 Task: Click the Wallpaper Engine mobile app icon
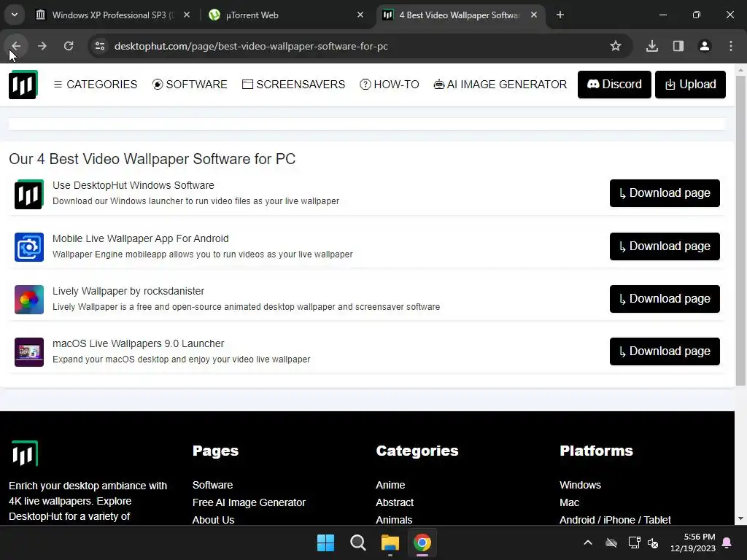tap(29, 246)
